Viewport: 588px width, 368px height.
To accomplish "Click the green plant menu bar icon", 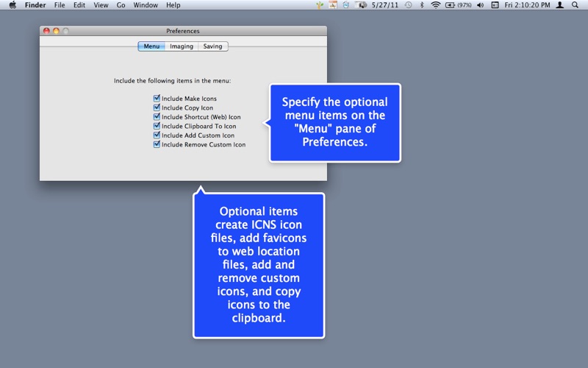I will coord(320,5).
